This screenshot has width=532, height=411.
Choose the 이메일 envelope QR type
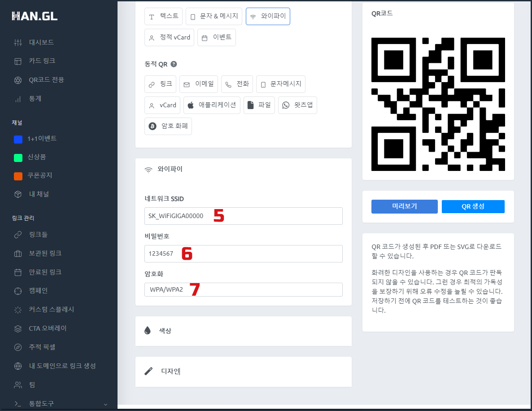tap(198, 84)
